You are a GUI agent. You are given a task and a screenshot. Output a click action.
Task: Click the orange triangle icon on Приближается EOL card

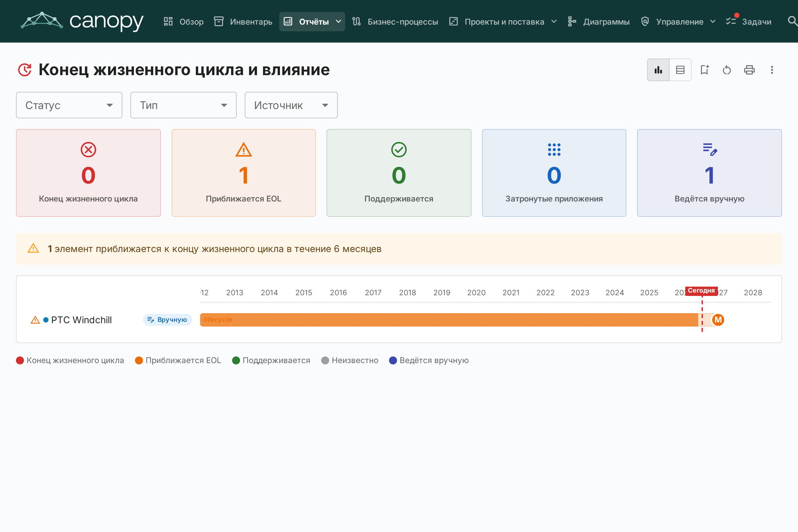pos(244,150)
